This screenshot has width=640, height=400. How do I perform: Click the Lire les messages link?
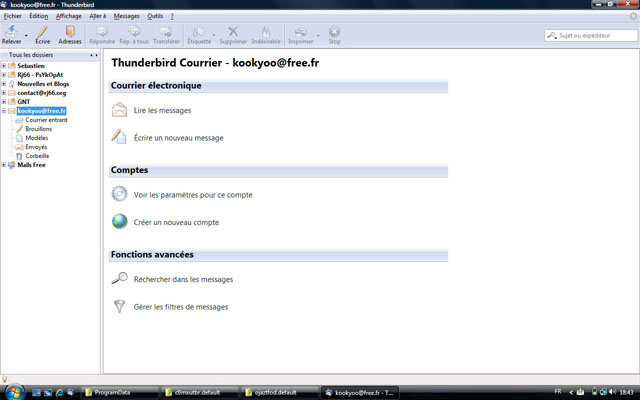tap(162, 111)
